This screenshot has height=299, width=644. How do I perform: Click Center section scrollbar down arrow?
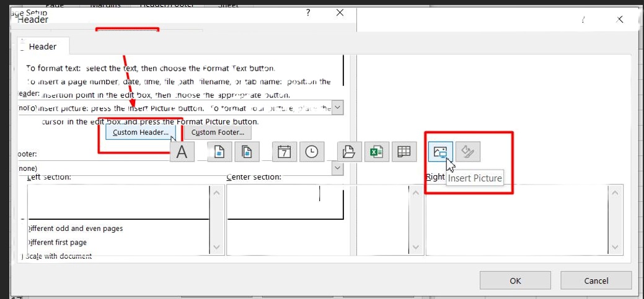click(x=416, y=248)
